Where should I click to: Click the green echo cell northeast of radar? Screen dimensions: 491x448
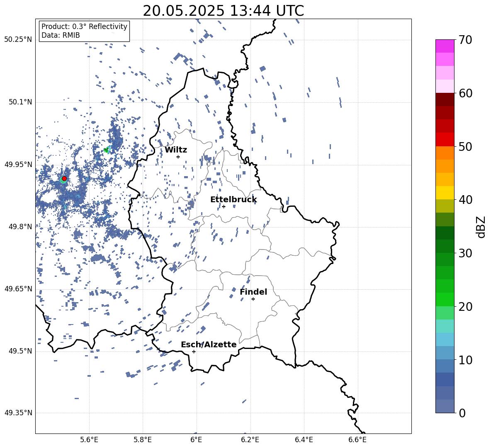tap(107, 150)
